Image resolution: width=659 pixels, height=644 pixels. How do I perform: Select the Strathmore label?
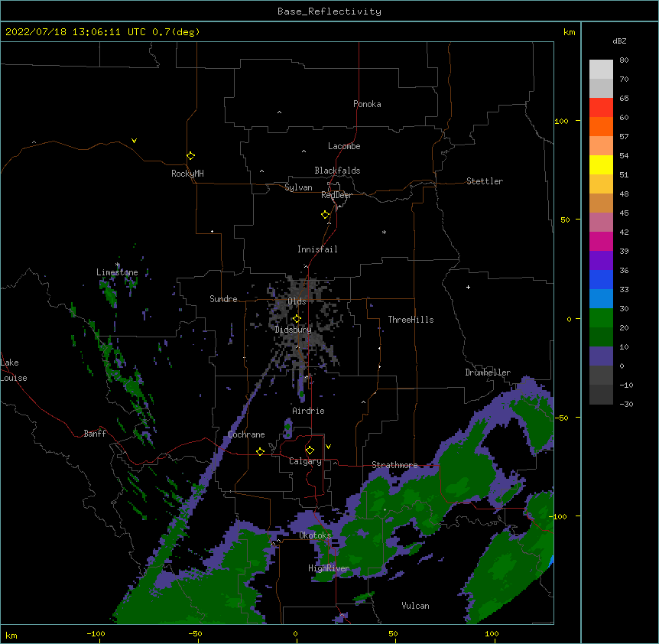pyautogui.click(x=394, y=465)
